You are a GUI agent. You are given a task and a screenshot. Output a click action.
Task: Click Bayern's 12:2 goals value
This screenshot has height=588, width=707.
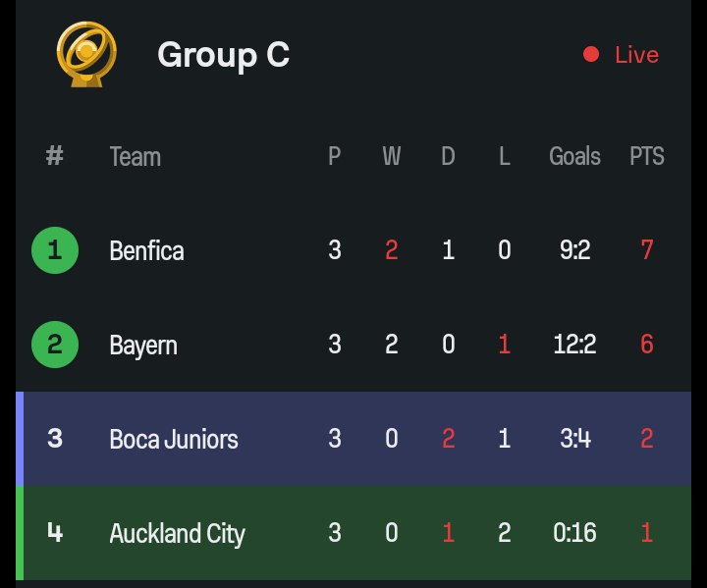[574, 344]
